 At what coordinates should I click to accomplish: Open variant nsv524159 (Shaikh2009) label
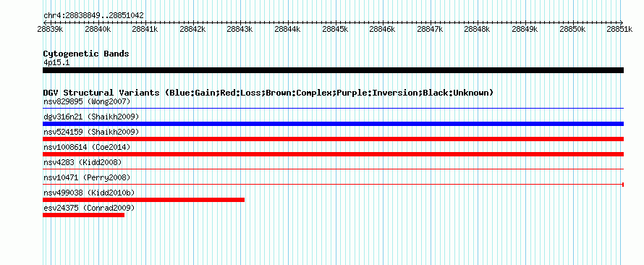tap(91, 132)
